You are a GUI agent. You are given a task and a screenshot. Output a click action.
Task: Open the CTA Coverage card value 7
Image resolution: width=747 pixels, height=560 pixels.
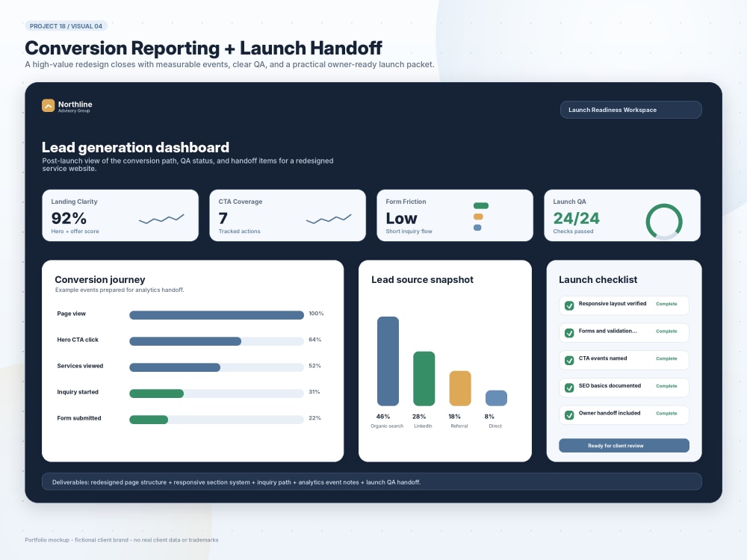click(223, 218)
